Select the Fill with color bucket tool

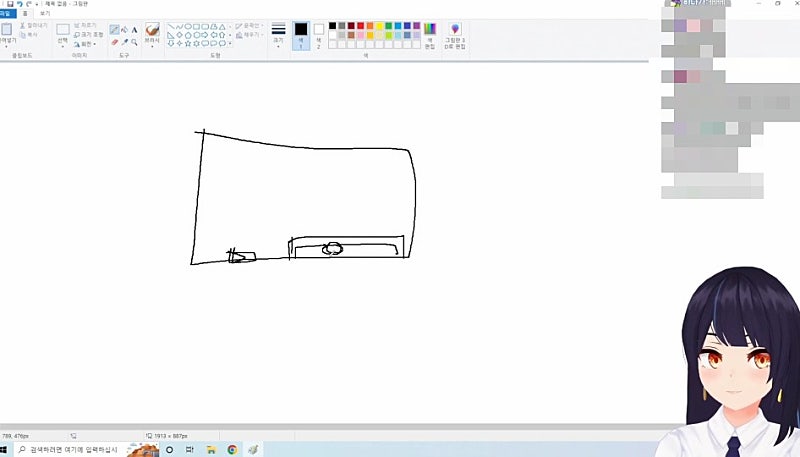pyautogui.click(x=124, y=30)
